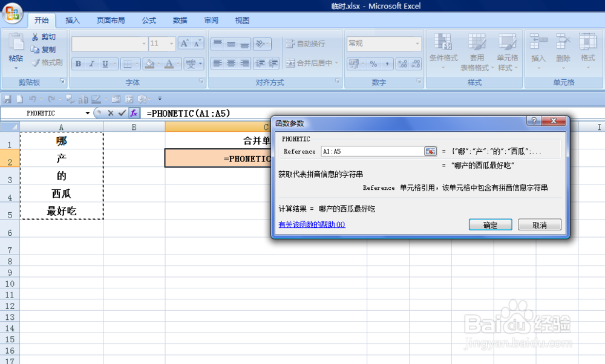Open text orientation options
605x364 pixels.
[262, 44]
